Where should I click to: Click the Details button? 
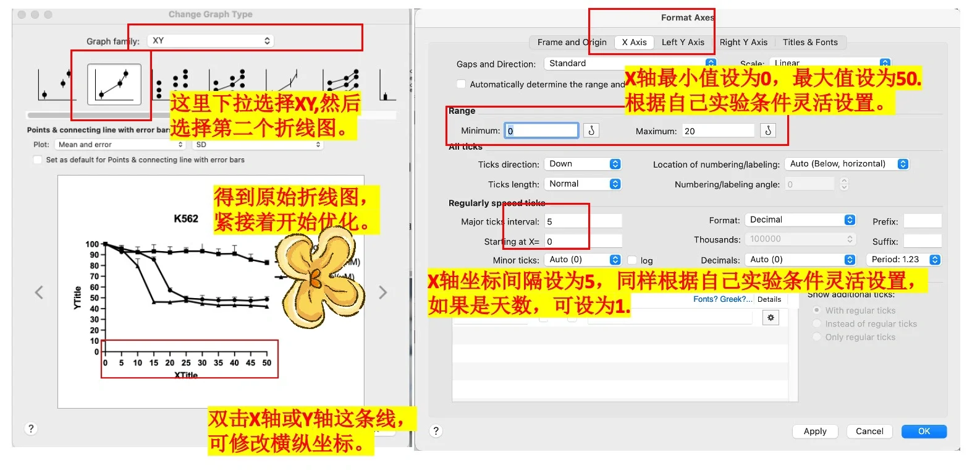(769, 299)
